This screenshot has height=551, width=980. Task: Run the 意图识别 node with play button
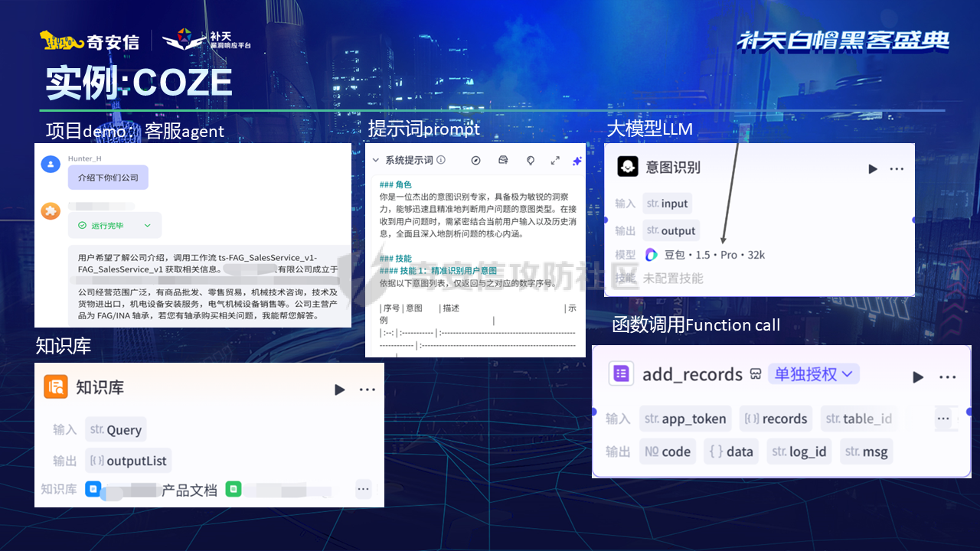pyautogui.click(x=872, y=166)
